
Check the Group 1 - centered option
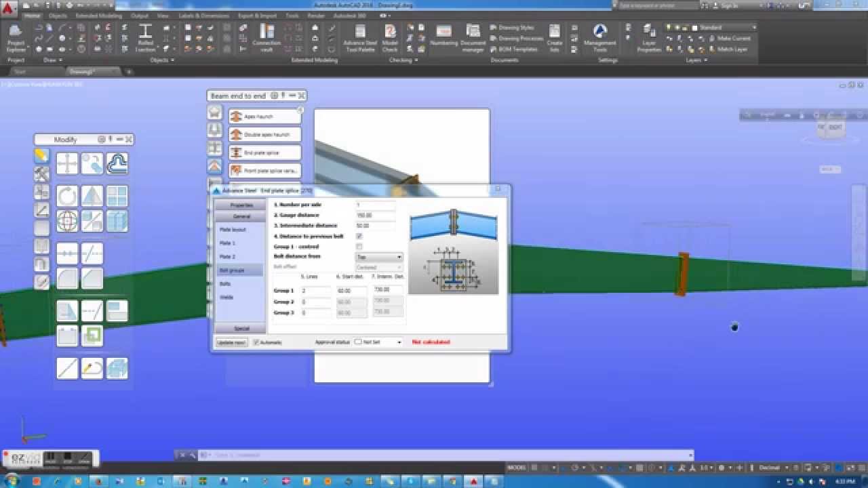tap(360, 247)
